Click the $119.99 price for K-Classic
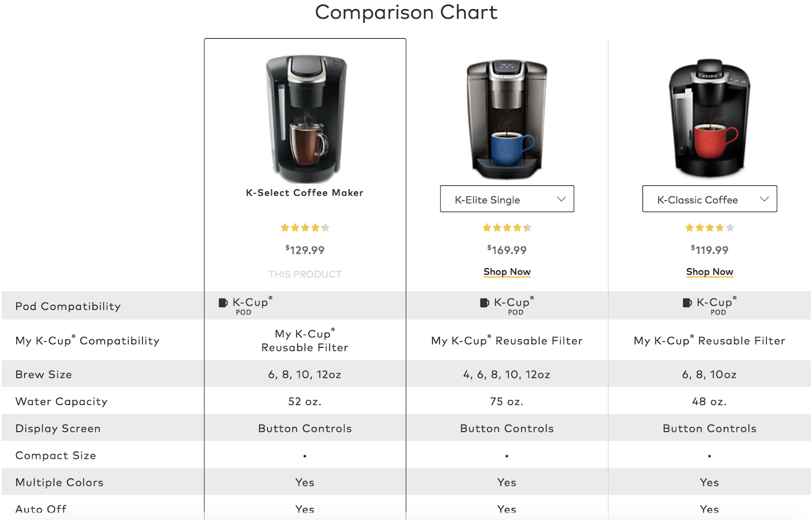 [x=709, y=249]
